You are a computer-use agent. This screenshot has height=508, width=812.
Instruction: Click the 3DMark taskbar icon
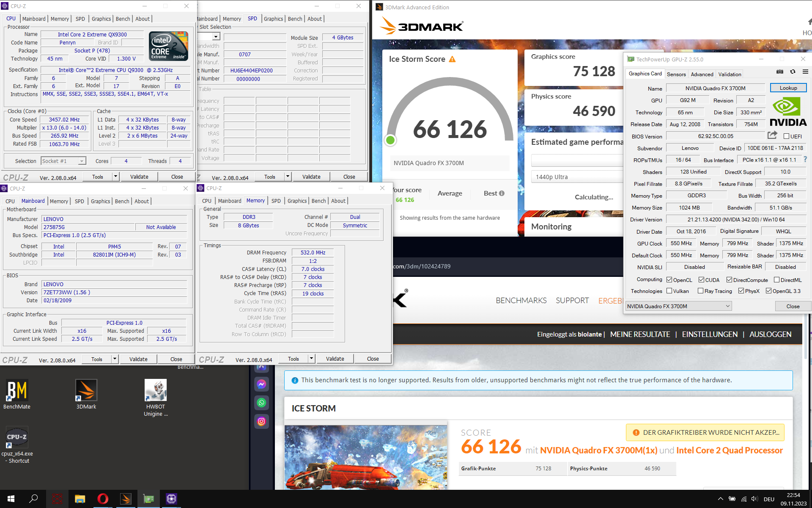click(x=126, y=499)
